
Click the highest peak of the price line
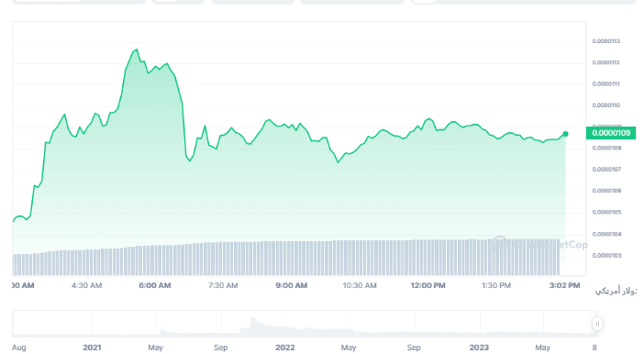click(x=137, y=50)
